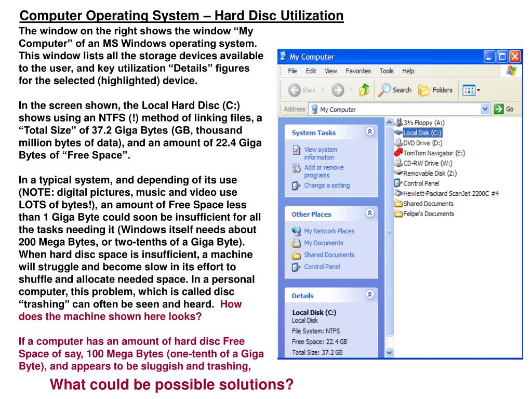
Task: Collapse the Other Places panel
Action: [x=370, y=213]
